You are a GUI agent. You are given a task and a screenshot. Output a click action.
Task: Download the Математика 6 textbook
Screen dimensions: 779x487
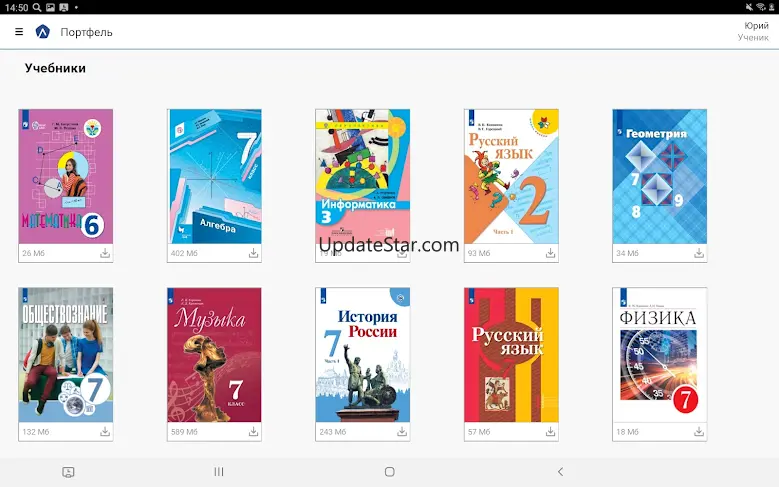[x=105, y=253]
